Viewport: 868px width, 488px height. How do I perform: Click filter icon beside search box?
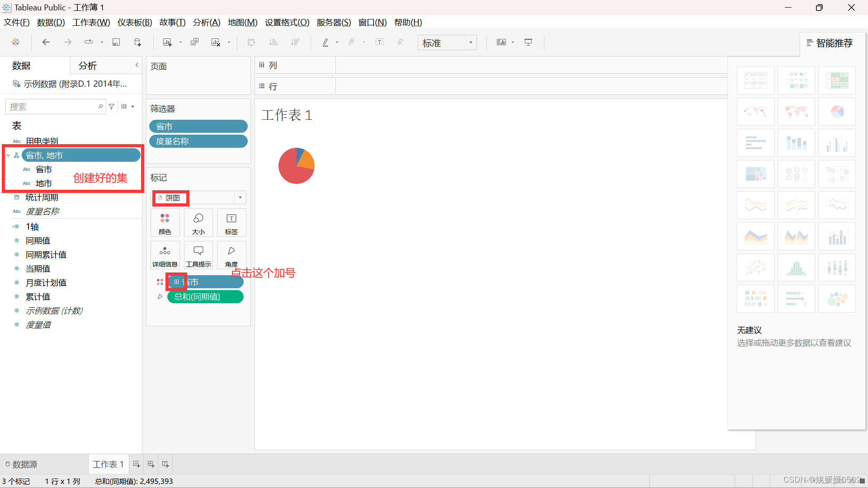(x=112, y=107)
